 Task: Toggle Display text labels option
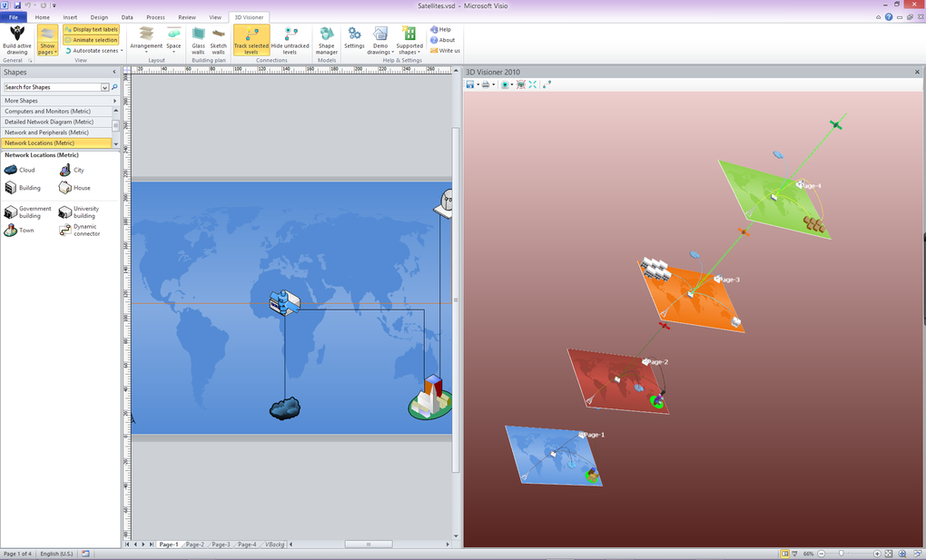tap(92, 29)
